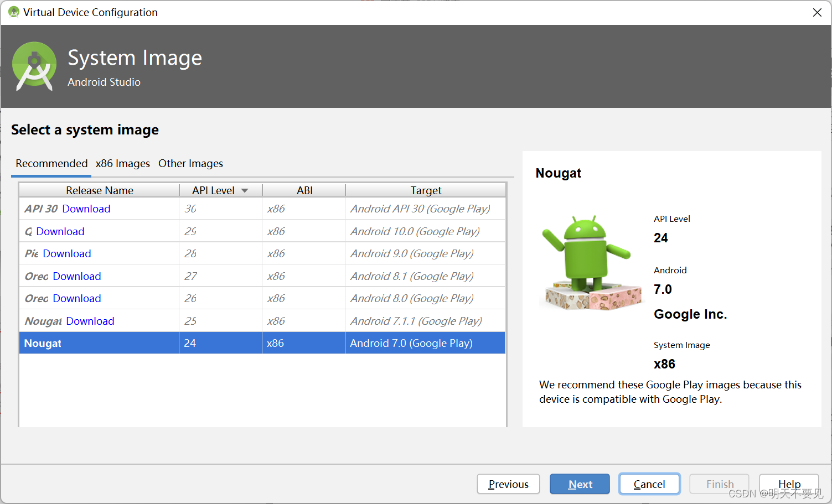This screenshot has width=832, height=504.
Task: Click the Target column header
Action: [x=426, y=190]
